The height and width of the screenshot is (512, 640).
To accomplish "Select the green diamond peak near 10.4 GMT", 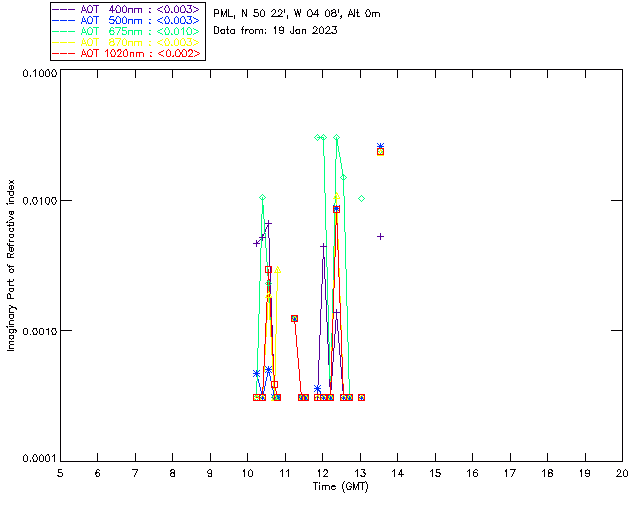I will point(262,197).
